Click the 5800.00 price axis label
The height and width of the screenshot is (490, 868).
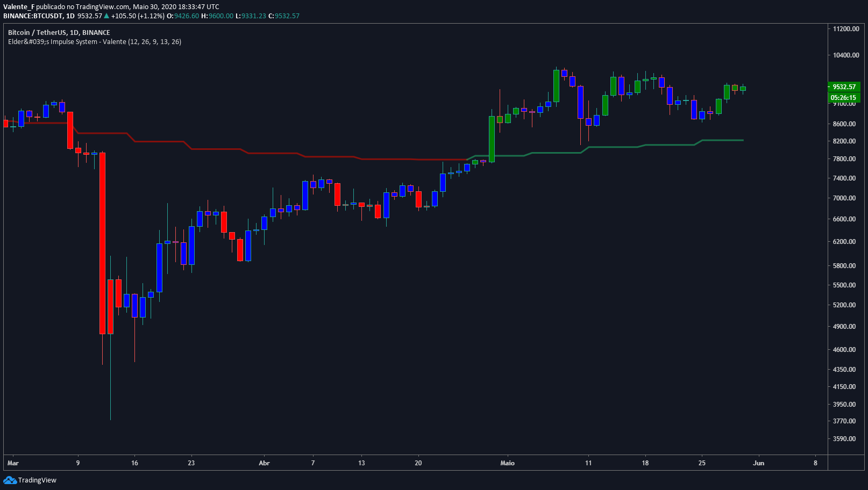(x=844, y=266)
